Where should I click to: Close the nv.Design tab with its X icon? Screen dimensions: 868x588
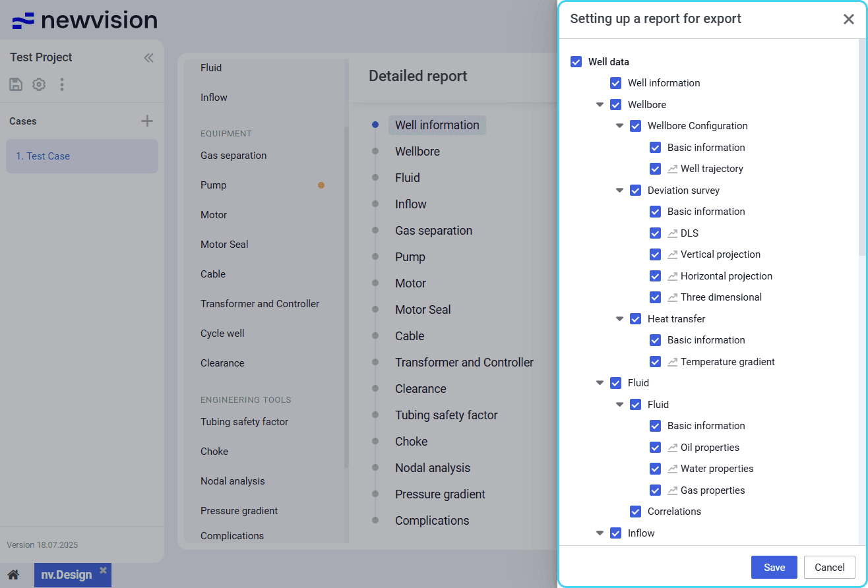[103, 570]
